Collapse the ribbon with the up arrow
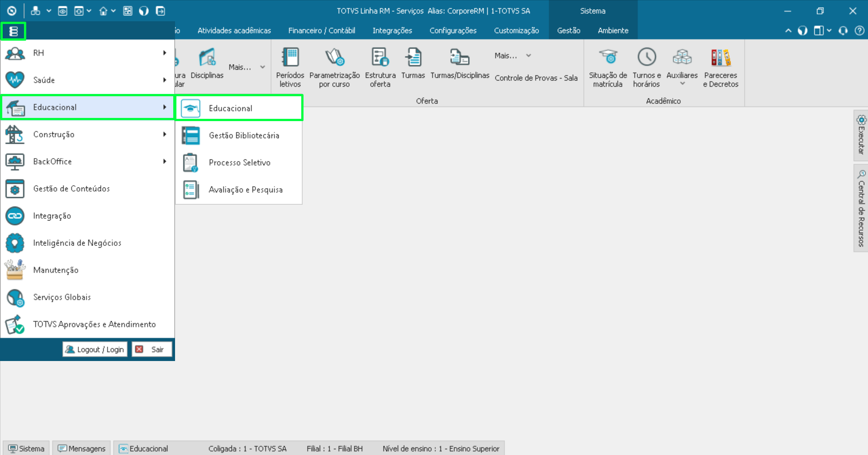 [x=788, y=31]
